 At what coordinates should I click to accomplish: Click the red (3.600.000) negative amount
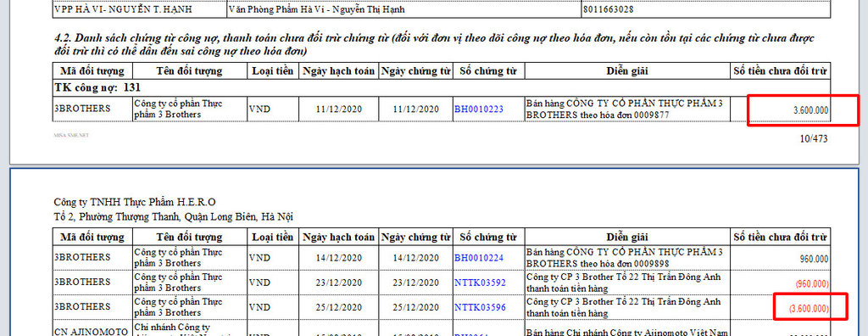click(x=810, y=308)
